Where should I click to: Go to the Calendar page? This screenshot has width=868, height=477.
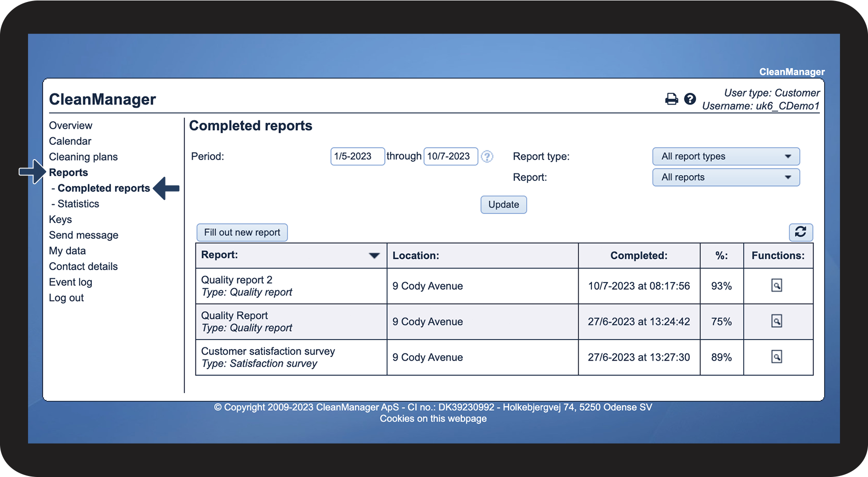(x=70, y=141)
